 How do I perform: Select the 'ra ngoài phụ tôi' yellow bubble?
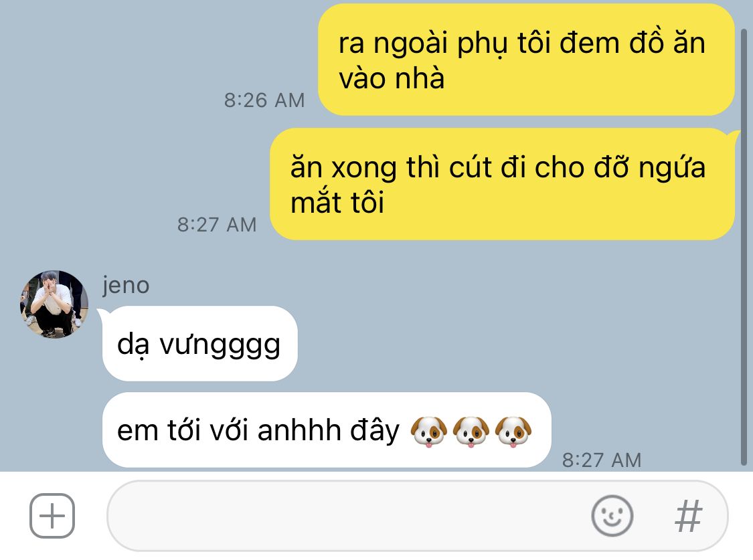pos(526,60)
